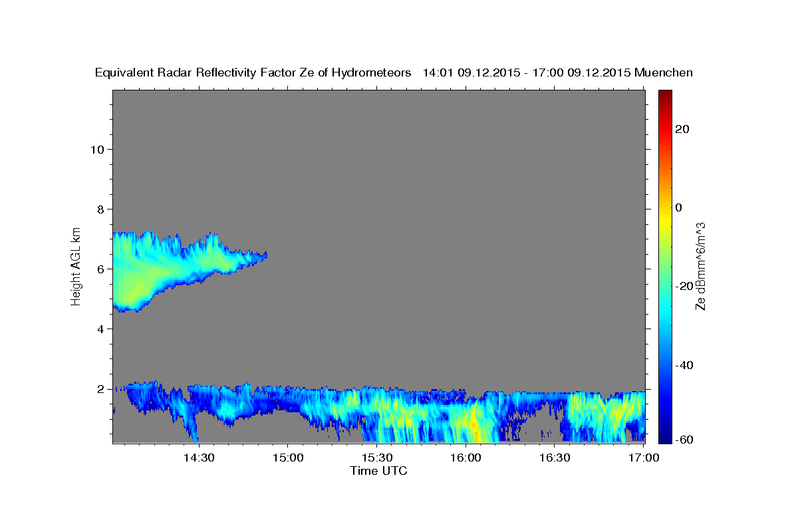The height and width of the screenshot is (532, 798).
Task: Click the colorbar tick value '-60'
Action: [x=684, y=440]
